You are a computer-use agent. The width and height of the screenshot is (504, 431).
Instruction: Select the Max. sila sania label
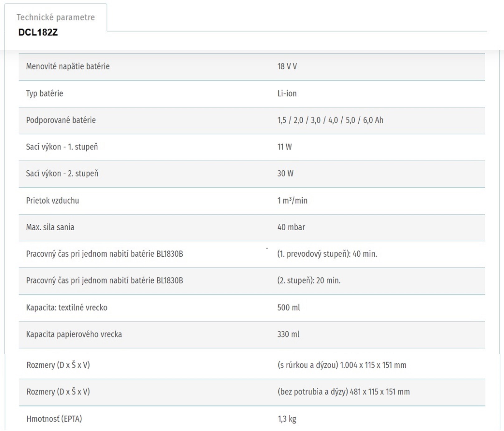(50, 227)
